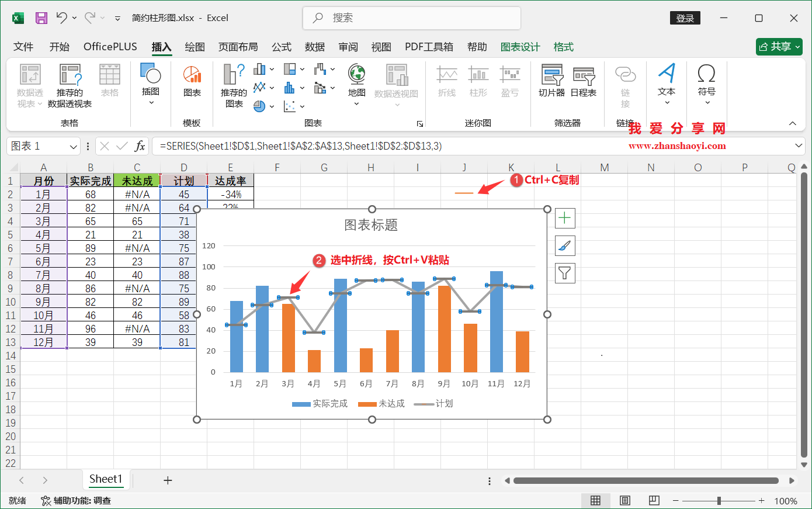Toggle the chart filter funnel button beside the chart
The image size is (812, 509).
[564, 273]
